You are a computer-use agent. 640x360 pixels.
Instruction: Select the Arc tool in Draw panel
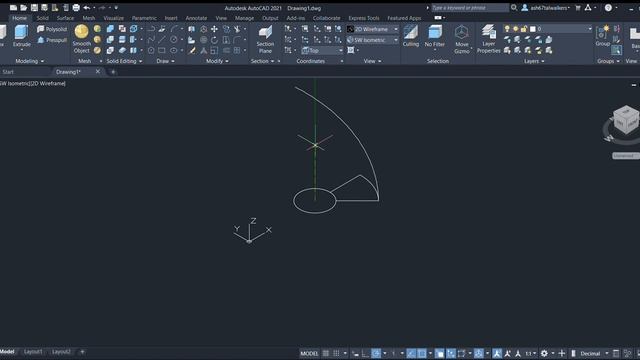click(175, 29)
